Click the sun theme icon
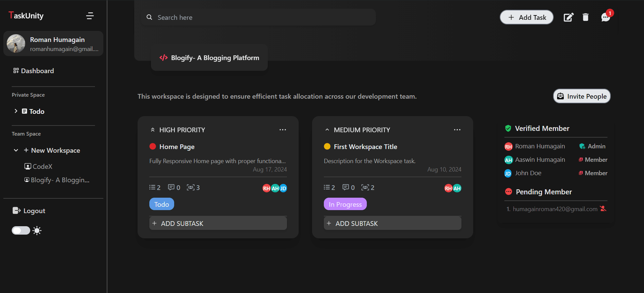 point(37,231)
